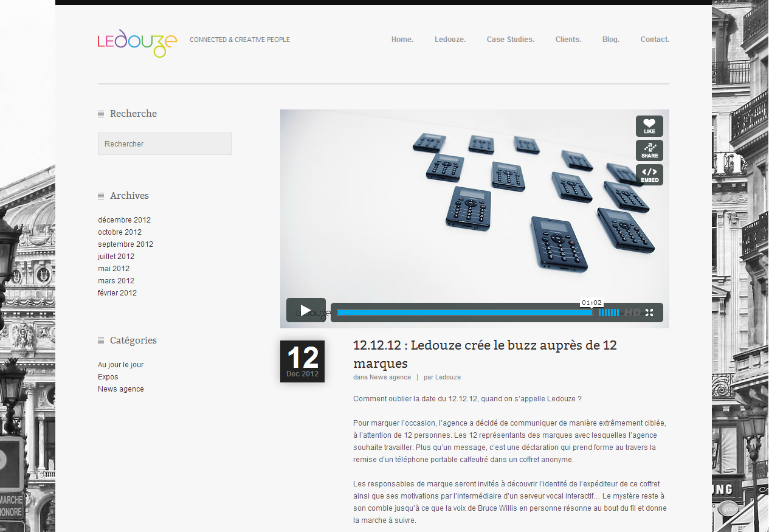The height and width of the screenshot is (532, 769).
Task: Open the video Embed code icon
Action: click(x=649, y=174)
